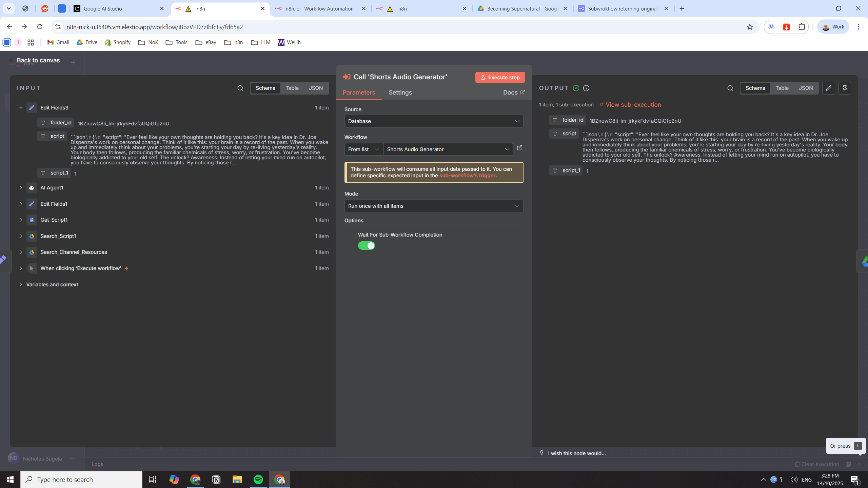
Task: Open the Source Database dropdown
Action: (434, 121)
